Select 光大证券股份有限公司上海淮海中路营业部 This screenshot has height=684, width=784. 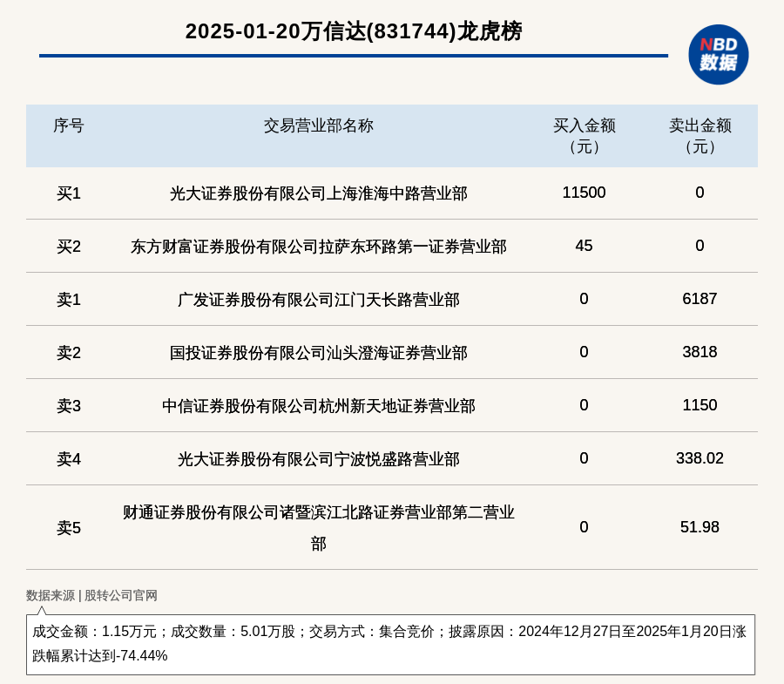(319, 193)
